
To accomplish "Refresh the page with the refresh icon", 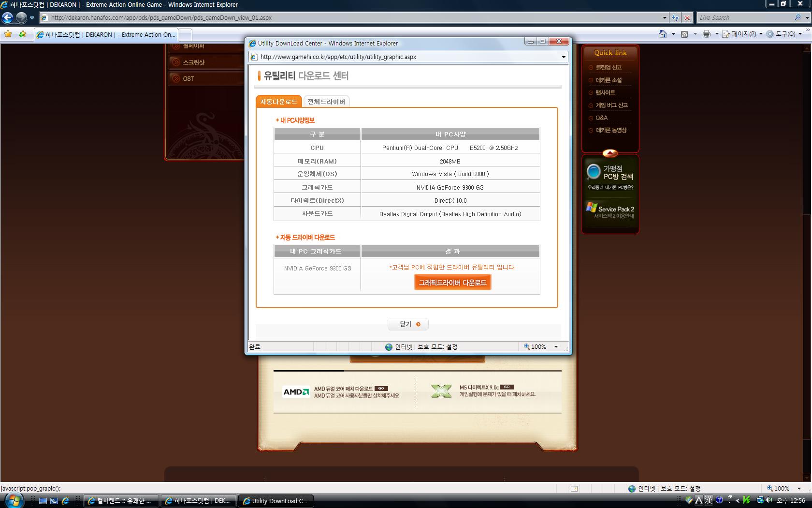I will coord(675,18).
